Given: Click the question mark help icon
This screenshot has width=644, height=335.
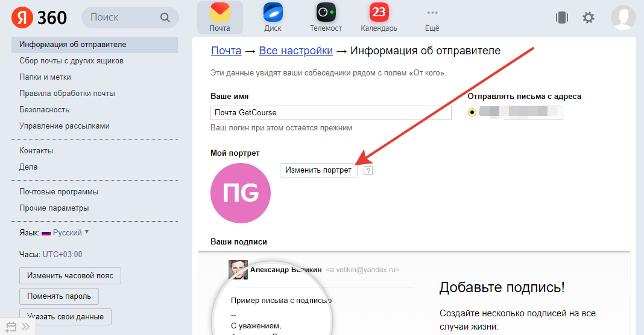Looking at the screenshot, I should tap(368, 171).
